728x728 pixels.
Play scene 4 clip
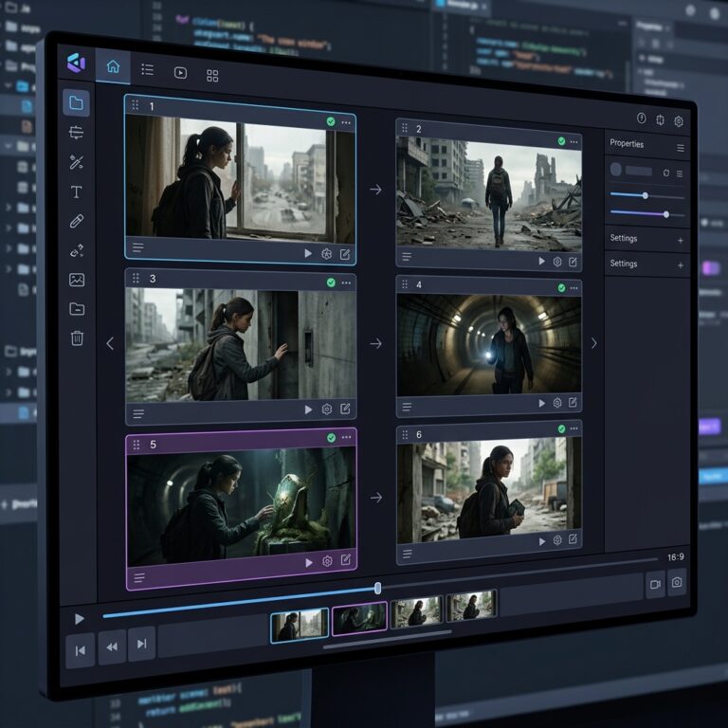[x=541, y=403]
